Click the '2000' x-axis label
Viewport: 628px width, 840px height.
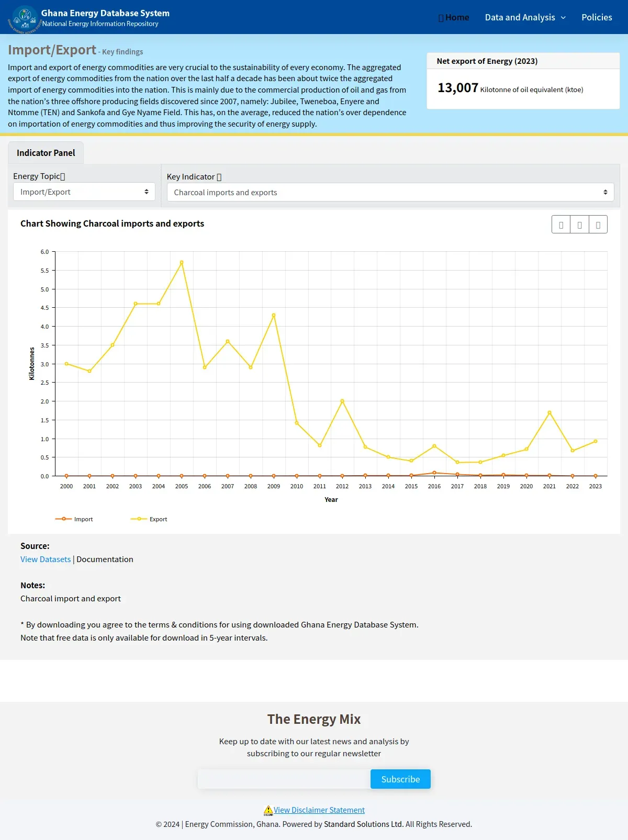(x=66, y=486)
